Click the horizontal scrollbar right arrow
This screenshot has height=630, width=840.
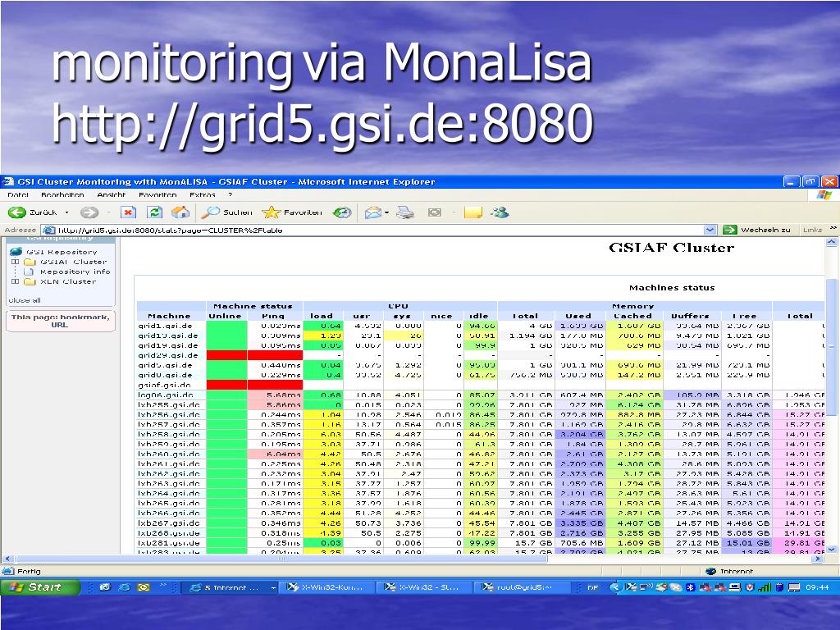(817, 559)
